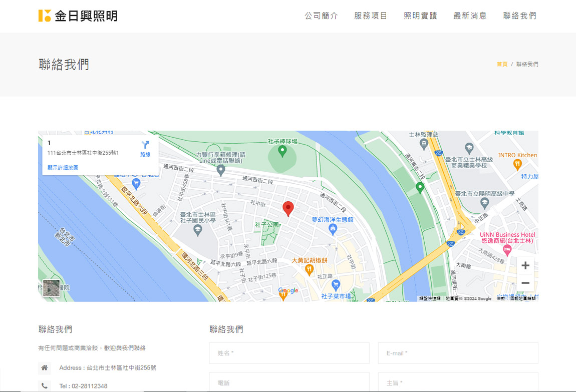576x392 pixels.
Task: Focus the 姓名 input field
Action: coord(289,353)
